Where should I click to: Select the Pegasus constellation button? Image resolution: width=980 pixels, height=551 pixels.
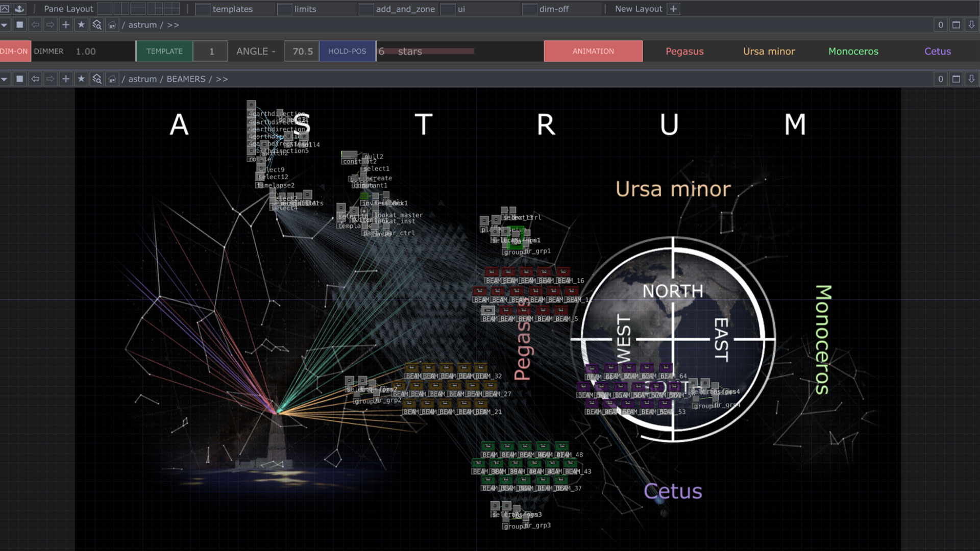click(684, 52)
